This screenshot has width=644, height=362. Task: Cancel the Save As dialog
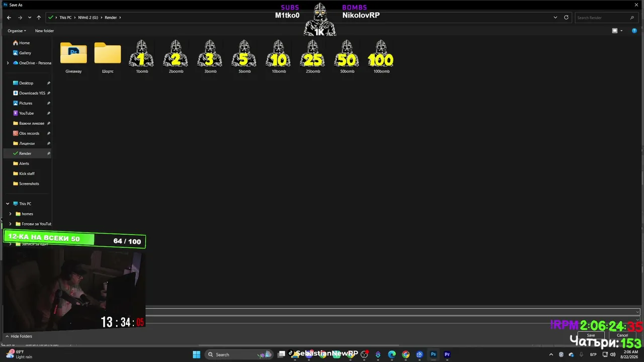[x=622, y=335]
